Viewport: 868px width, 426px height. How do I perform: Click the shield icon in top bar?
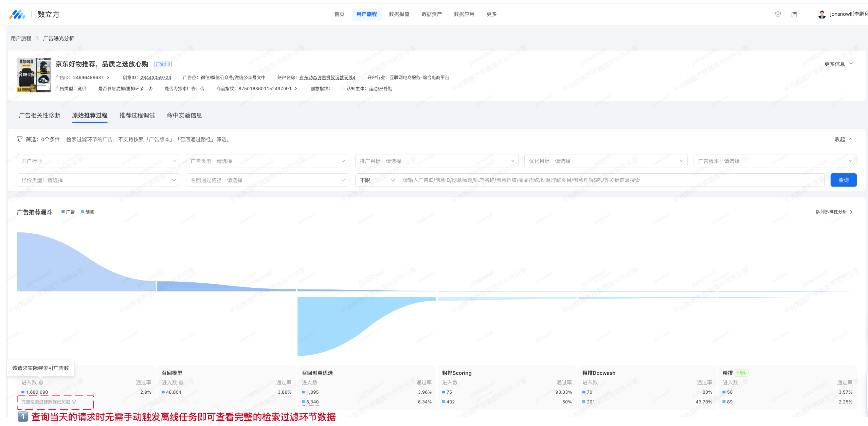(x=778, y=14)
